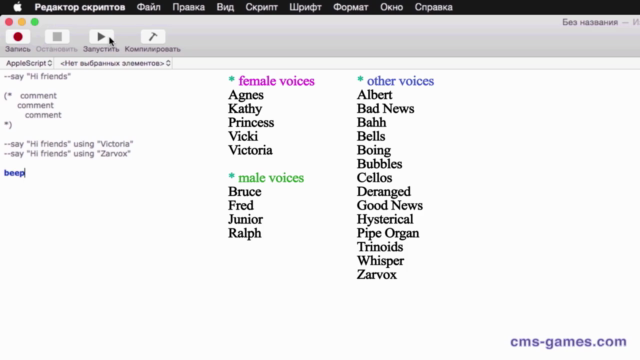Click the voice name Pipe Organ
Screen dimensions: 640x360
[388, 233]
